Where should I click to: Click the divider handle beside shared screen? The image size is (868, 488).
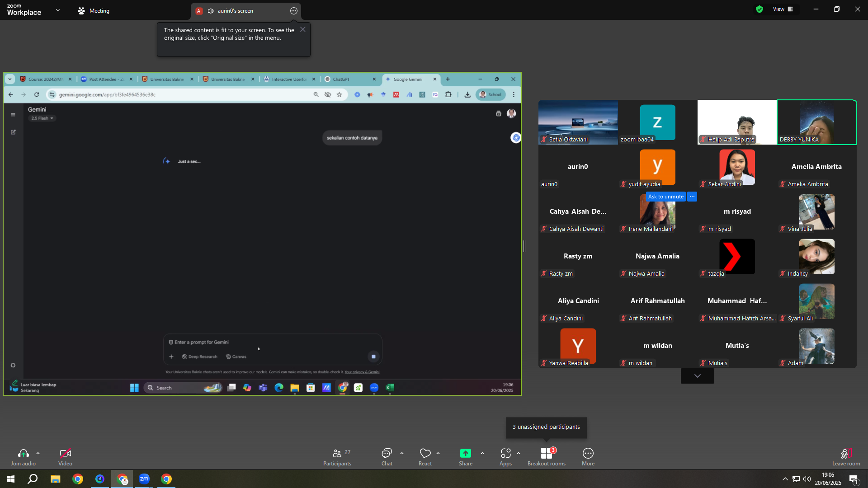pyautogui.click(x=524, y=246)
